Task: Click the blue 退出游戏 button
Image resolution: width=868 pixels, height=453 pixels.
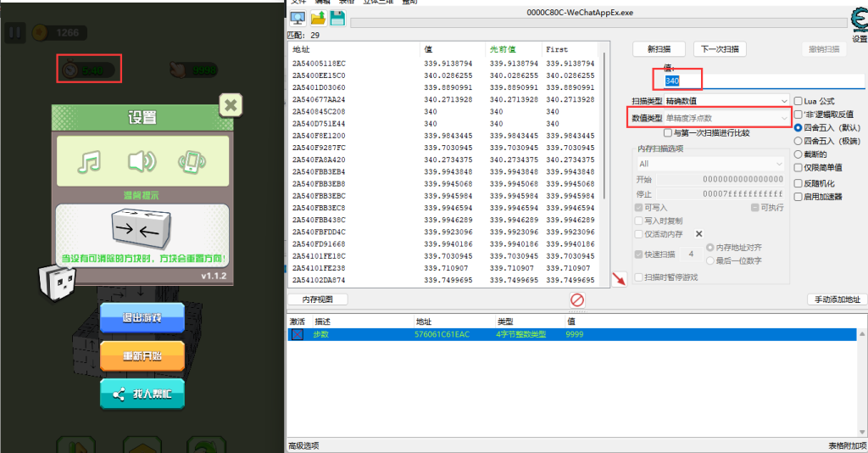Action: (x=142, y=318)
